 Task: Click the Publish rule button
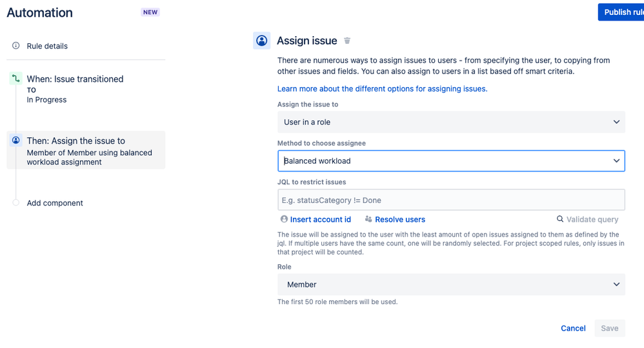621,12
